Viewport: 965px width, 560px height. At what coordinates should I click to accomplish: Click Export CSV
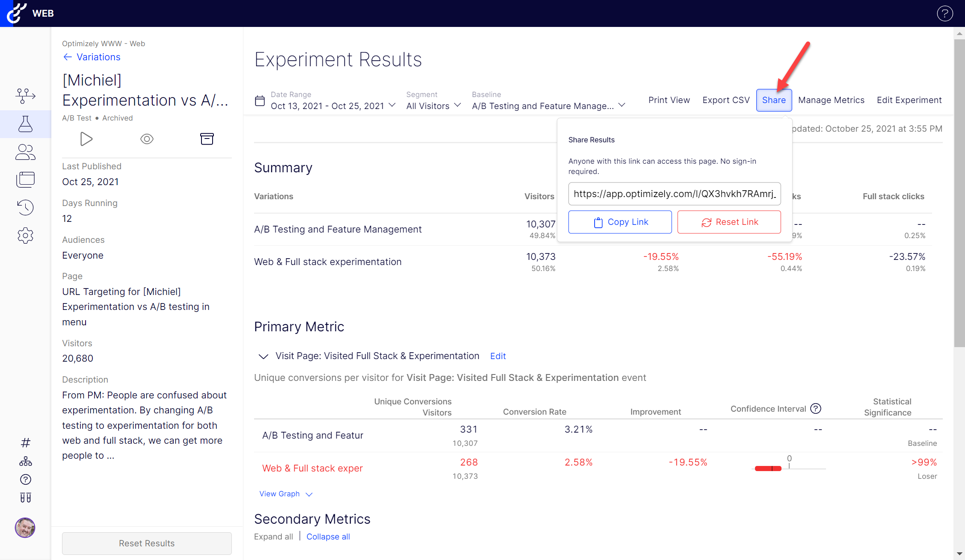pyautogui.click(x=726, y=100)
